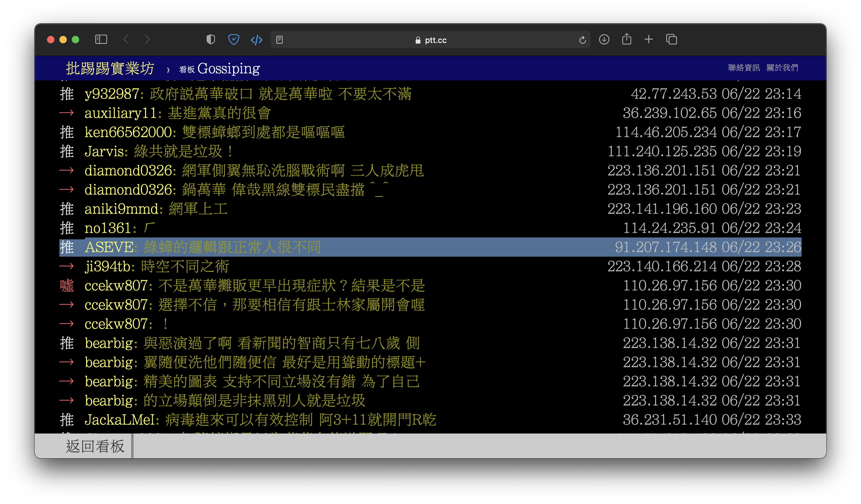Click the blue checkmark shield extension icon

click(x=234, y=40)
